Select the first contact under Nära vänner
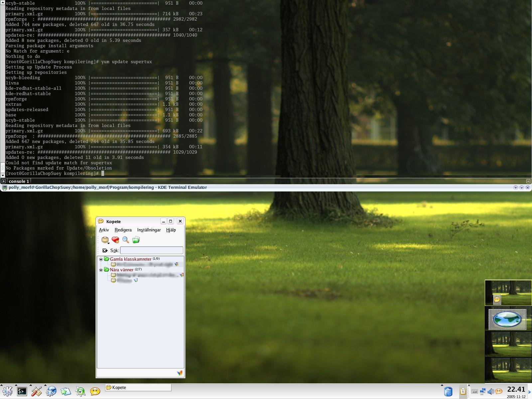 147,275
